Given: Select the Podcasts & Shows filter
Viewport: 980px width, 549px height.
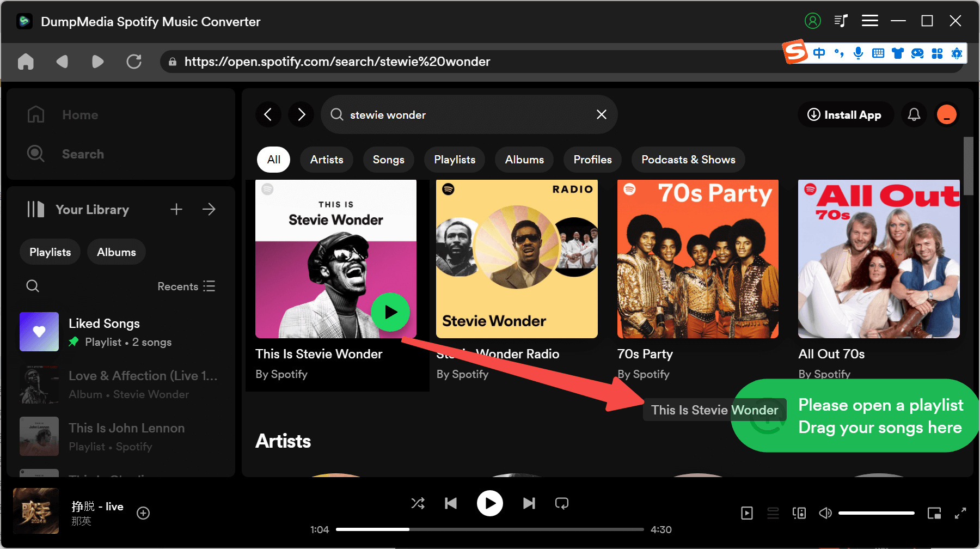Looking at the screenshot, I should [688, 160].
